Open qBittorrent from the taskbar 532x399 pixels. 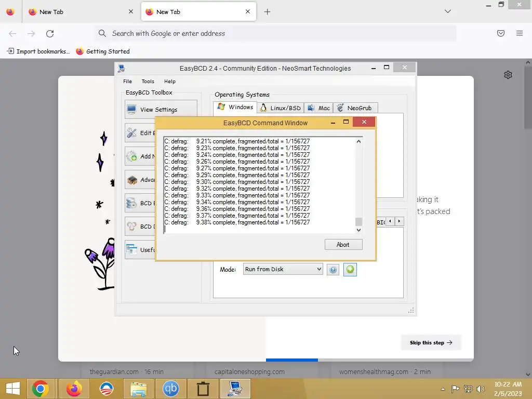point(170,389)
